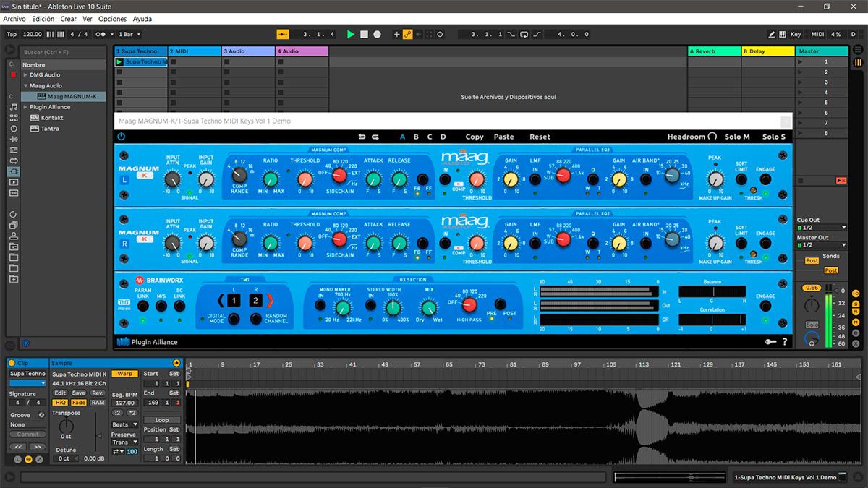Image resolution: width=868 pixels, height=488 pixels.
Task: Select next TMT channel red arrow
Action: [270, 300]
